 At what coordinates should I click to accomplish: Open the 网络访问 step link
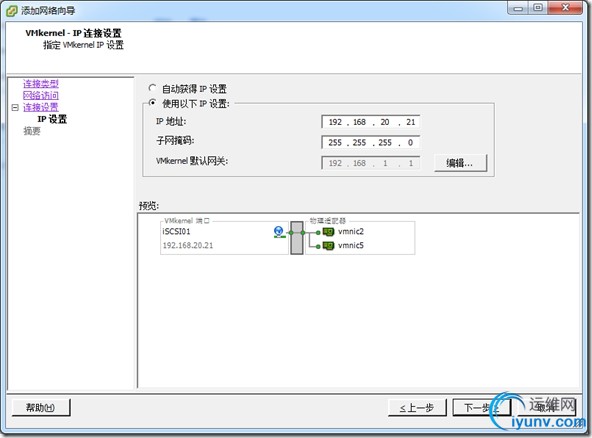point(41,95)
